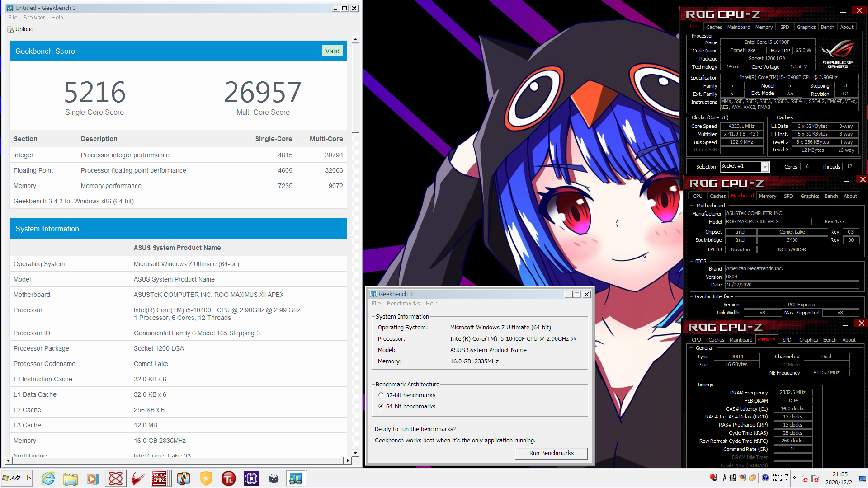Click the single-core score 5216

point(94,92)
